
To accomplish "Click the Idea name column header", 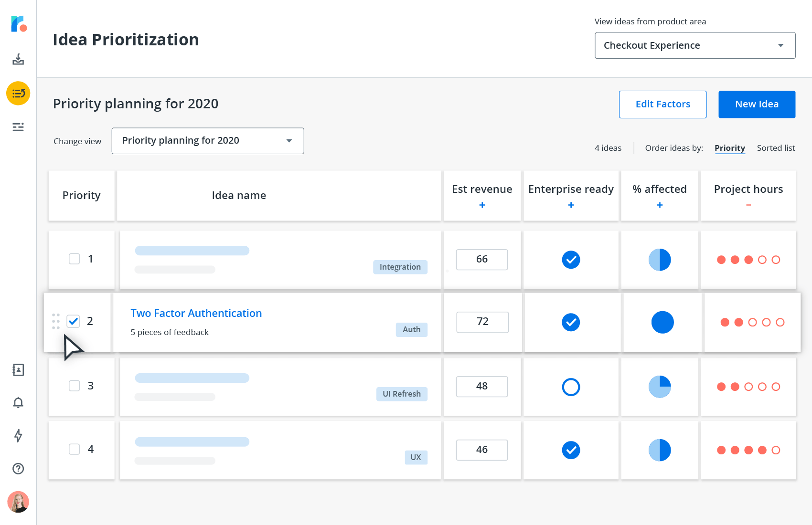I will [x=279, y=195].
